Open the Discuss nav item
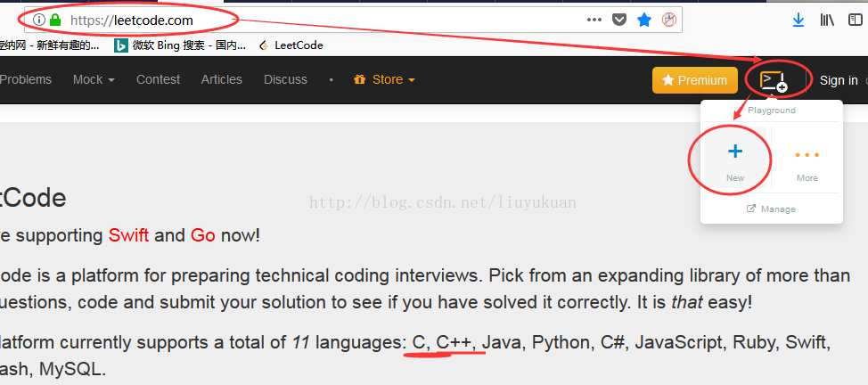868x385 pixels. pyautogui.click(x=286, y=80)
